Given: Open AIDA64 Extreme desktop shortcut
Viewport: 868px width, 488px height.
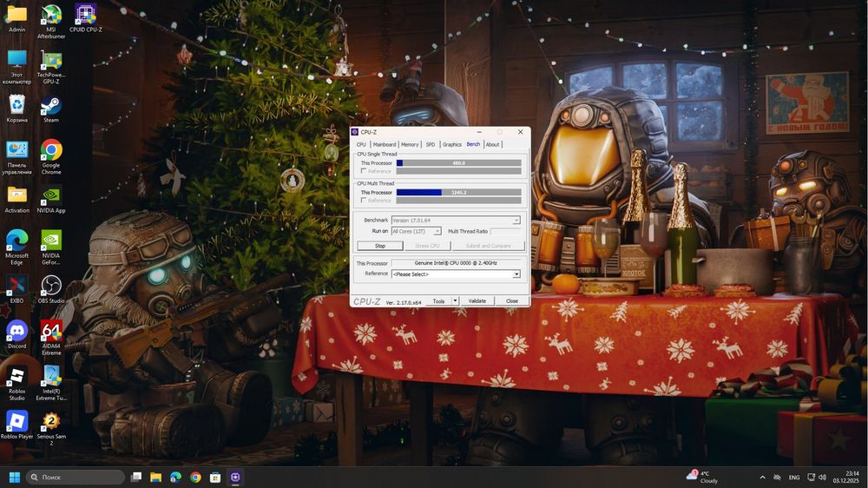Looking at the screenshot, I should [x=51, y=338].
